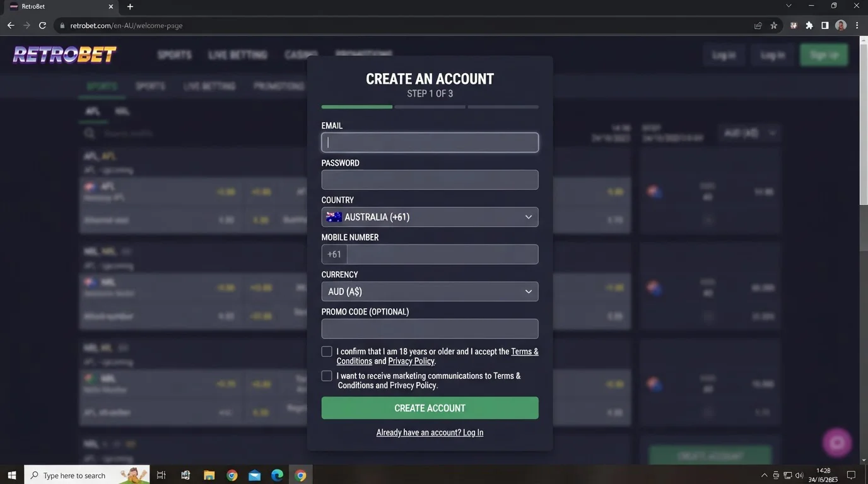Screen dimensions: 868x484
Task: Expand the Country dropdown
Action: point(430,217)
